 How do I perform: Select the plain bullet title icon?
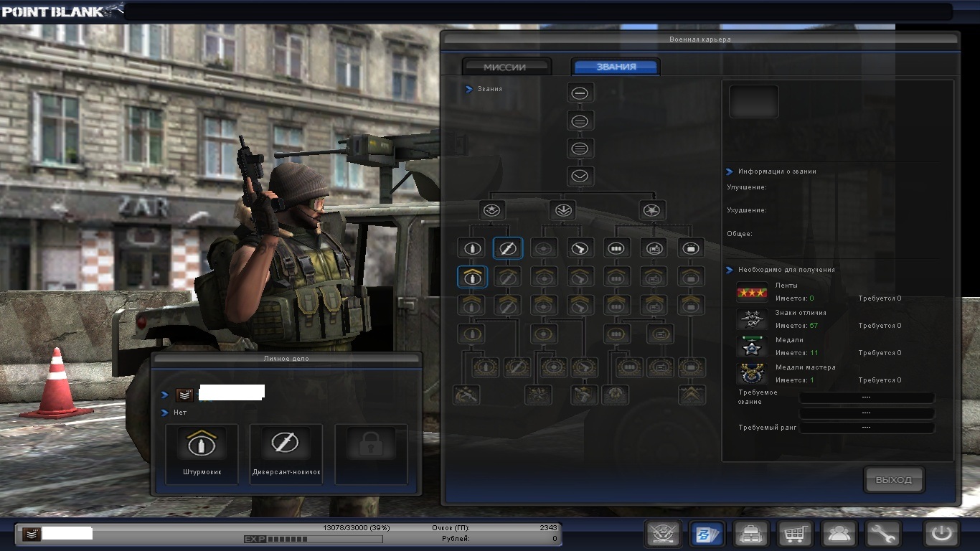(472, 248)
